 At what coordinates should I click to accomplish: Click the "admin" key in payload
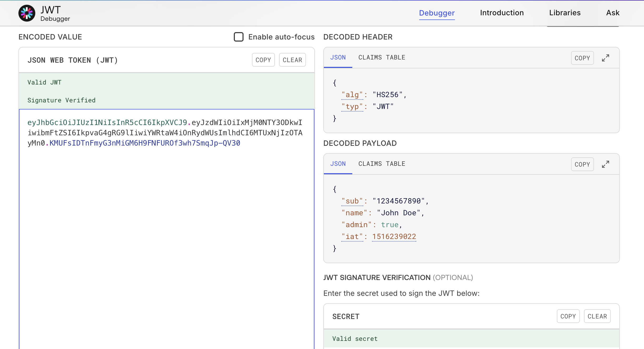[356, 225]
